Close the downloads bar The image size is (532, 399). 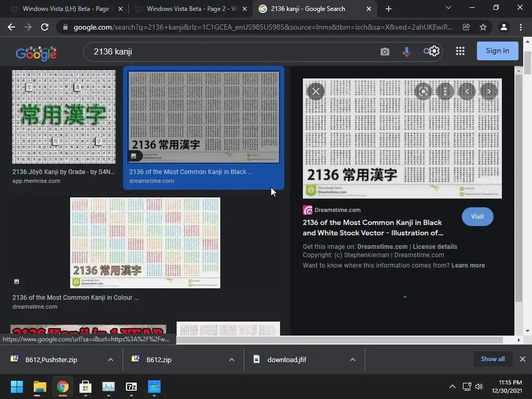[x=523, y=359]
